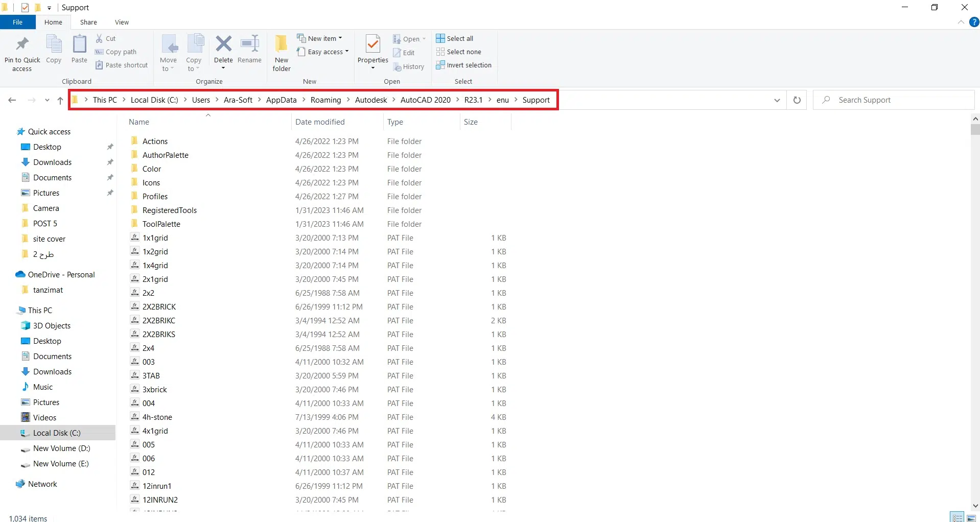Switch to the View ribbon tab
980x522 pixels.
pos(122,22)
